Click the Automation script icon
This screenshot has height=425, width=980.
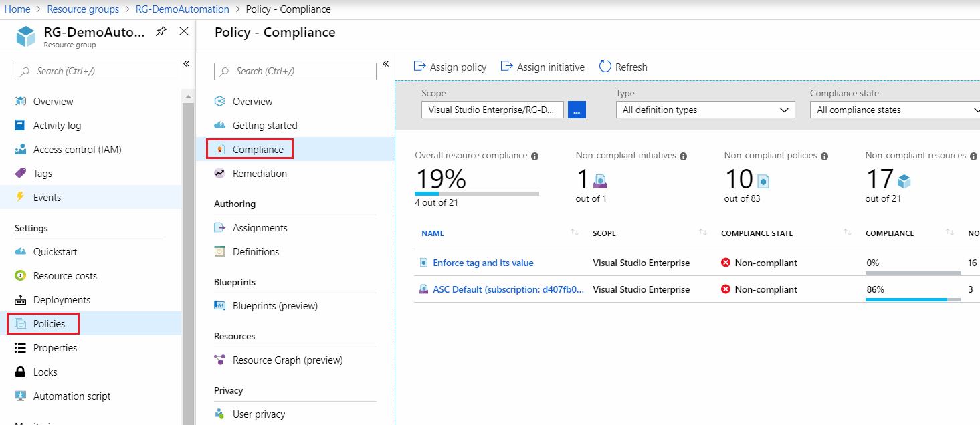[21, 396]
